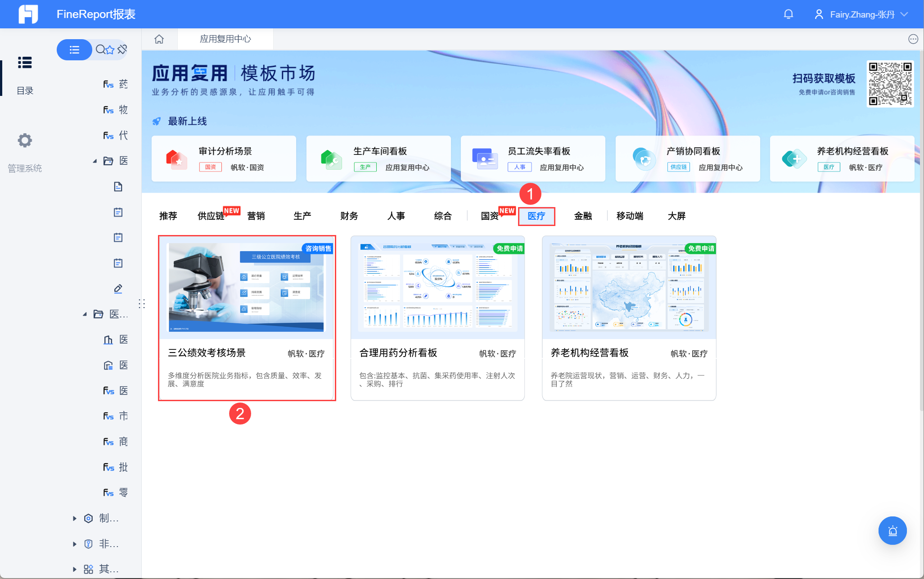Expand the 非… tree folder arrow
Screen dimensions: 924x579
pyautogui.click(x=75, y=544)
